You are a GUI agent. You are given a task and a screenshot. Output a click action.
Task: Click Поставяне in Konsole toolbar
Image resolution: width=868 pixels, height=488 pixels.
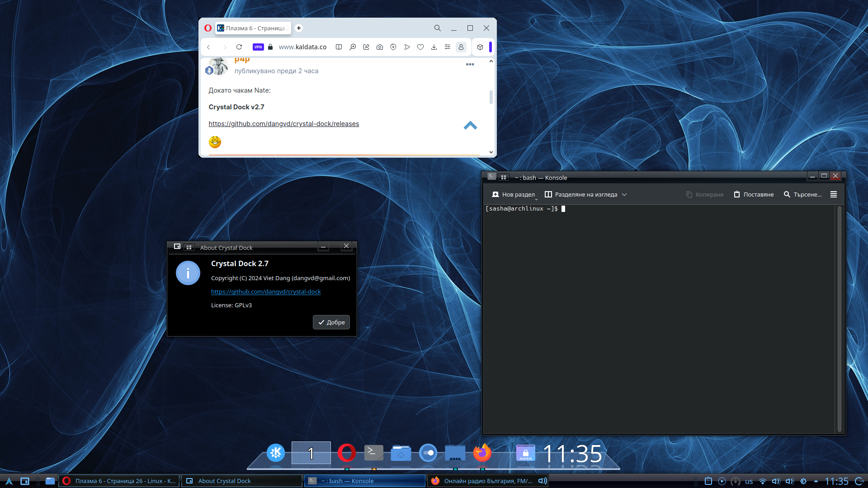754,195
